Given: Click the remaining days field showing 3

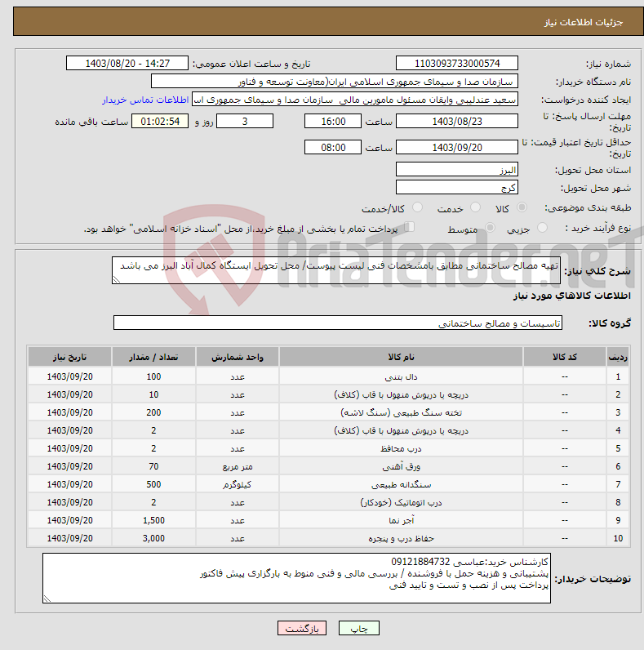Looking at the screenshot, I should pyautogui.click(x=245, y=121).
